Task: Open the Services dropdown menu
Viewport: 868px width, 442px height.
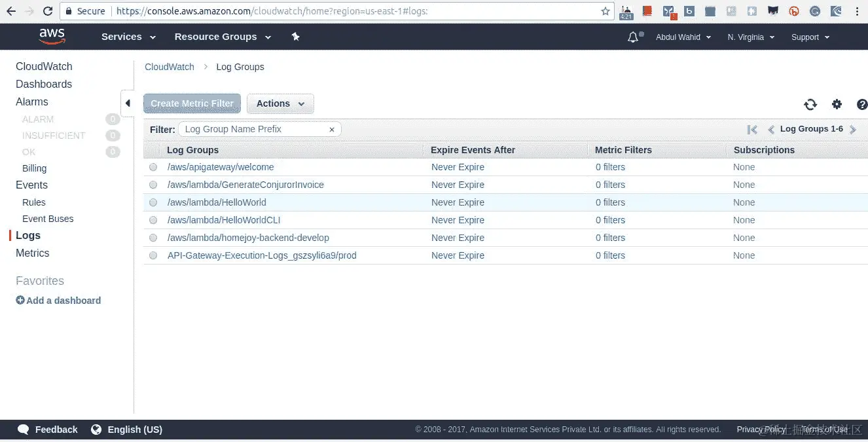Action: [x=128, y=37]
